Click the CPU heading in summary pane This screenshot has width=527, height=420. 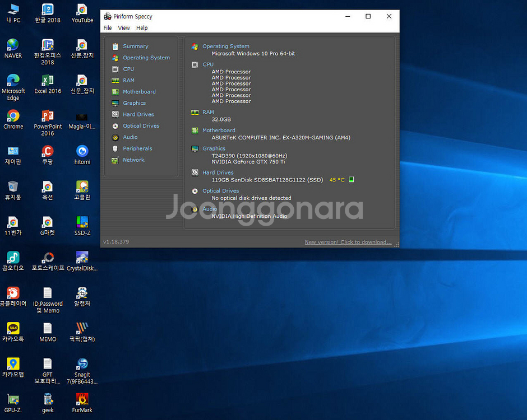(x=208, y=64)
